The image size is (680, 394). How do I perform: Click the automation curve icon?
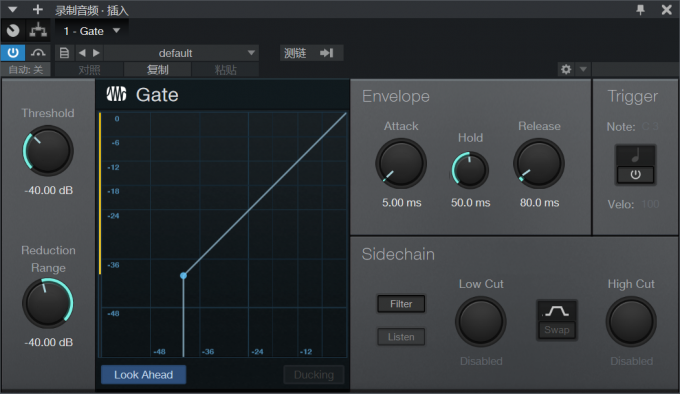click(x=38, y=53)
